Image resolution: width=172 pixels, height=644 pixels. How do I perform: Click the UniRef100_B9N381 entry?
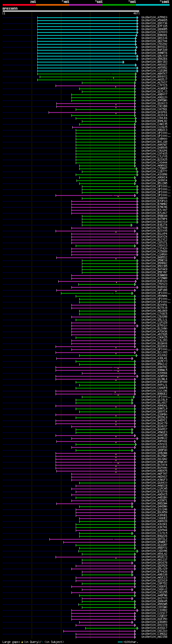(x=154, y=35)
